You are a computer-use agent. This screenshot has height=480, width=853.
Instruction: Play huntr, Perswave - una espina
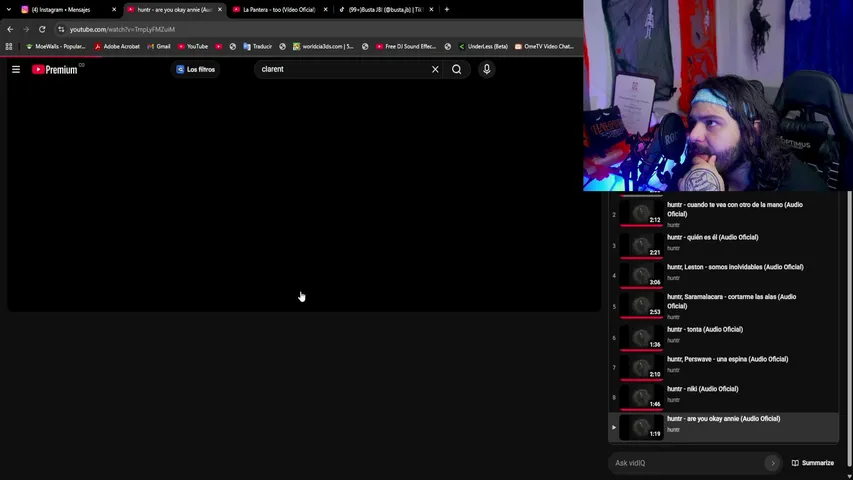tap(727, 359)
